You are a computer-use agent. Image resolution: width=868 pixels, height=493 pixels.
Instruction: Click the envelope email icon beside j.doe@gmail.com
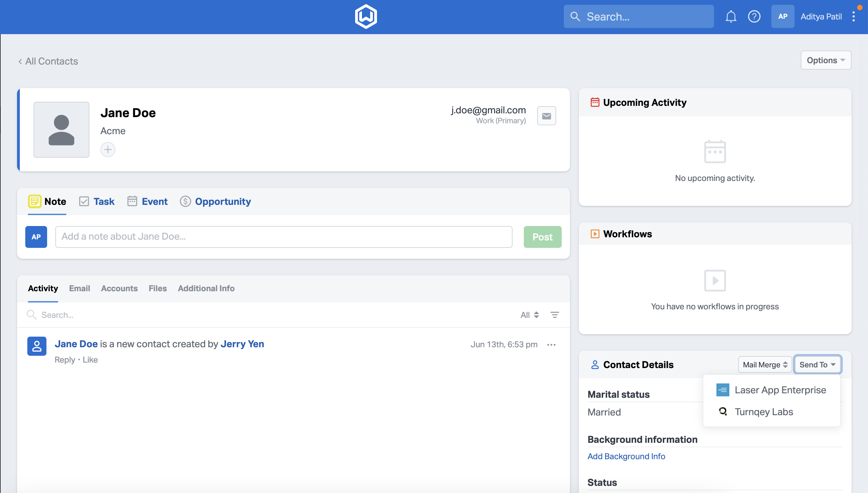(546, 116)
